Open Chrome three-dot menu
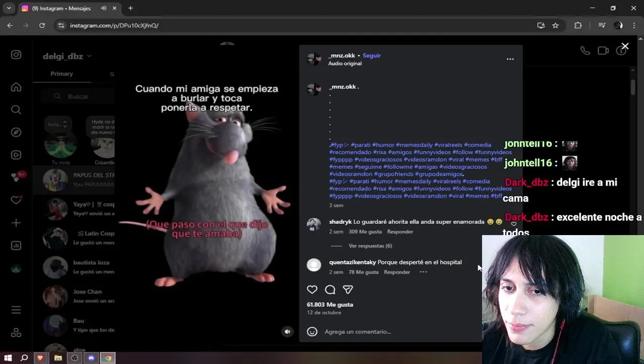This screenshot has height=364, width=644. (x=634, y=25)
